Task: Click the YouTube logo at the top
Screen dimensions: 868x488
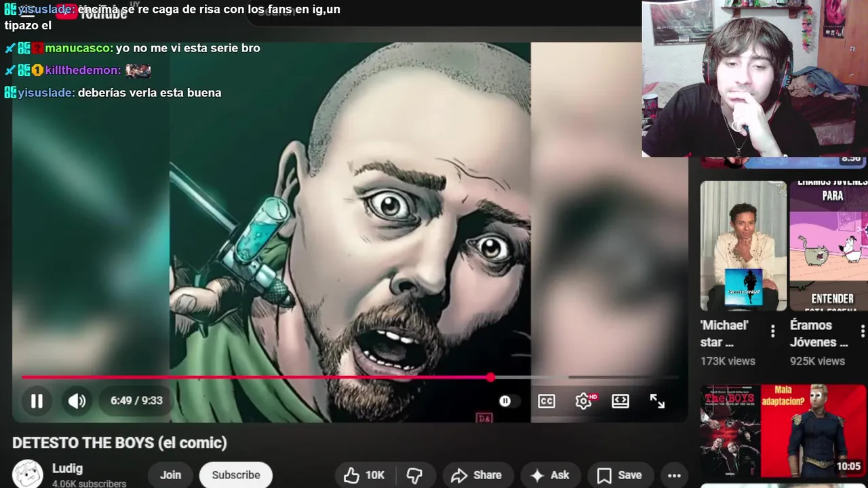Action: click(92, 12)
